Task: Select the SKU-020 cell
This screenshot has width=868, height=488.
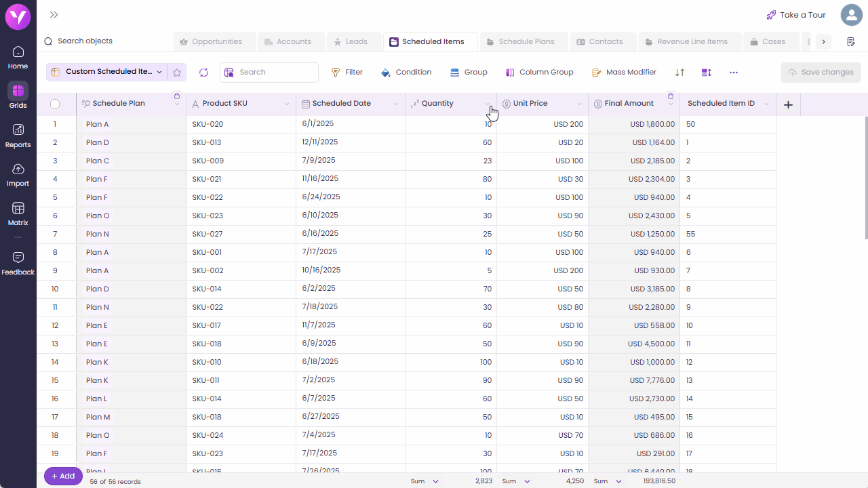Action: [241, 125]
